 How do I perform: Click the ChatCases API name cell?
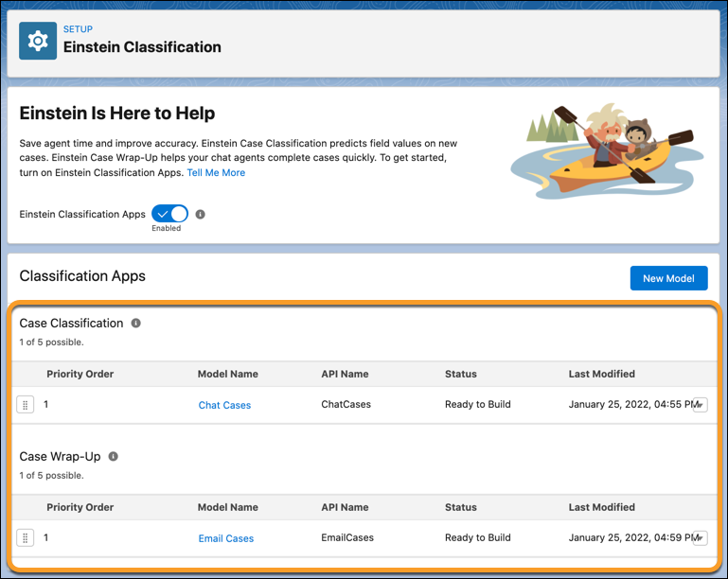click(x=346, y=405)
